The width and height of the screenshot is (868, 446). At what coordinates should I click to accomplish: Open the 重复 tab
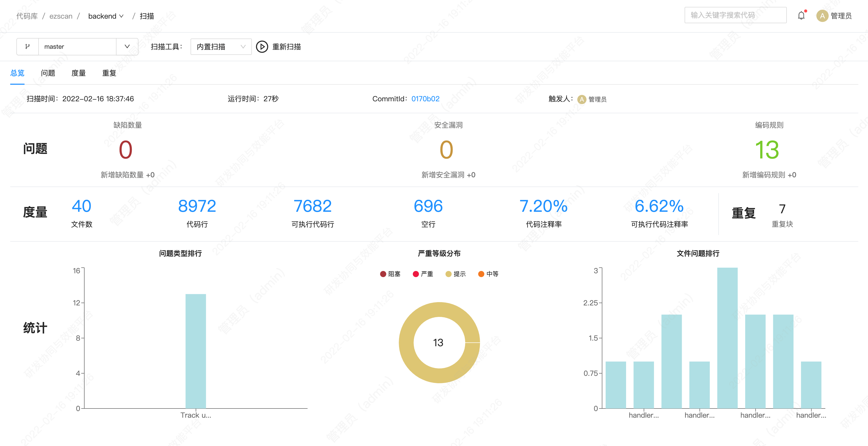[x=109, y=73]
